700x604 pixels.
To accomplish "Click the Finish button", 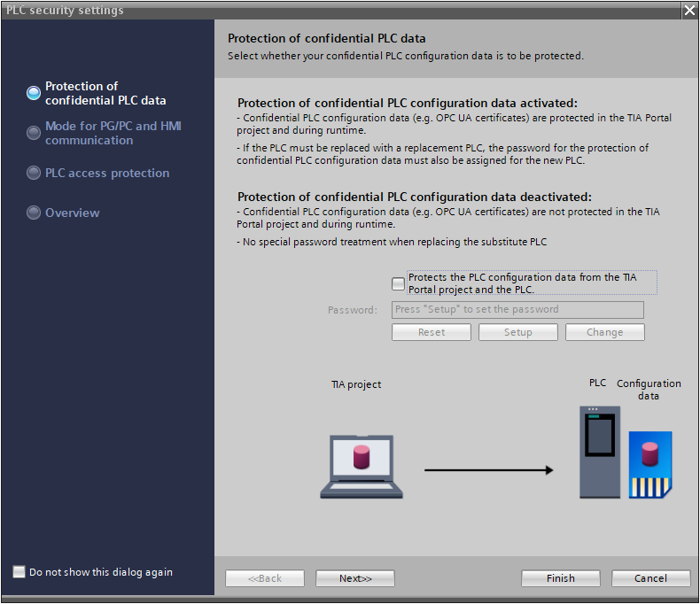I will (x=560, y=578).
